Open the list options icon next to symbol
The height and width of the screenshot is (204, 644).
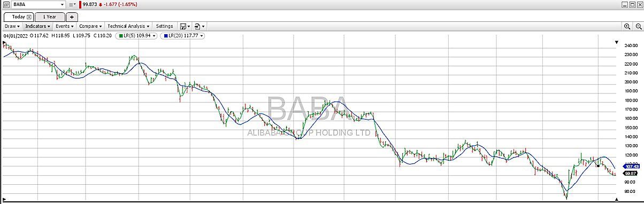(73, 4)
